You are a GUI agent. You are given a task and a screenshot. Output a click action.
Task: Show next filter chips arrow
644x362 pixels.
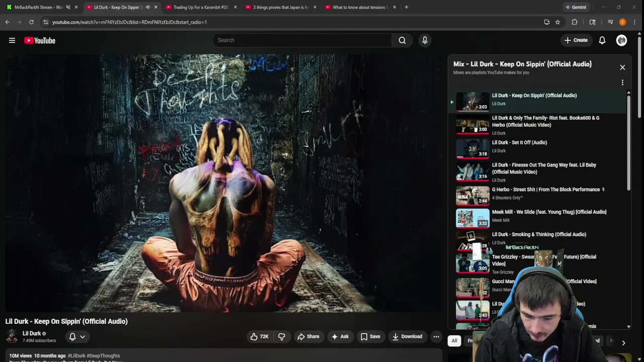(623, 343)
